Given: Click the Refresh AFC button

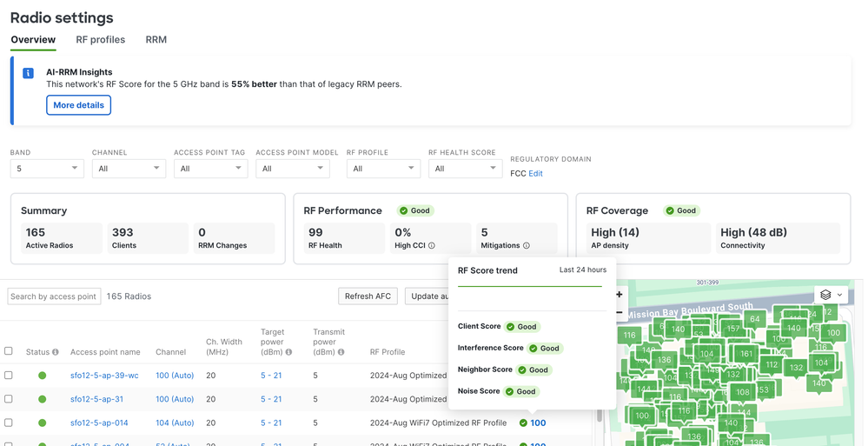Looking at the screenshot, I should [x=368, y=296].
